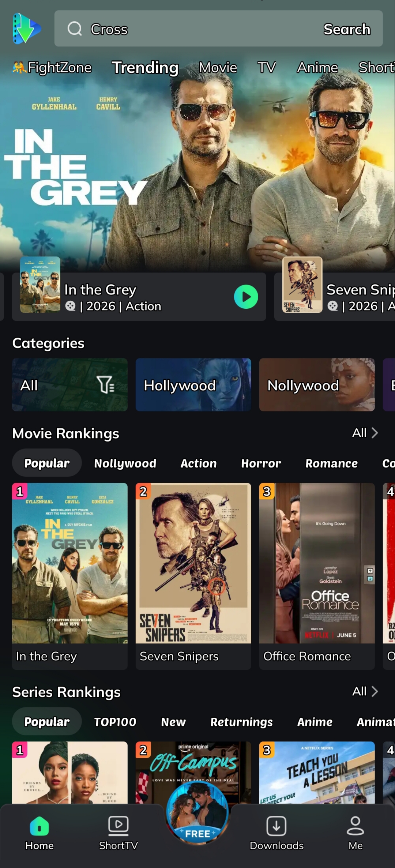Open the Downloads tab icon
Image resolution: width=395 pixels, height=868 pixels.
tap(276, 826)
